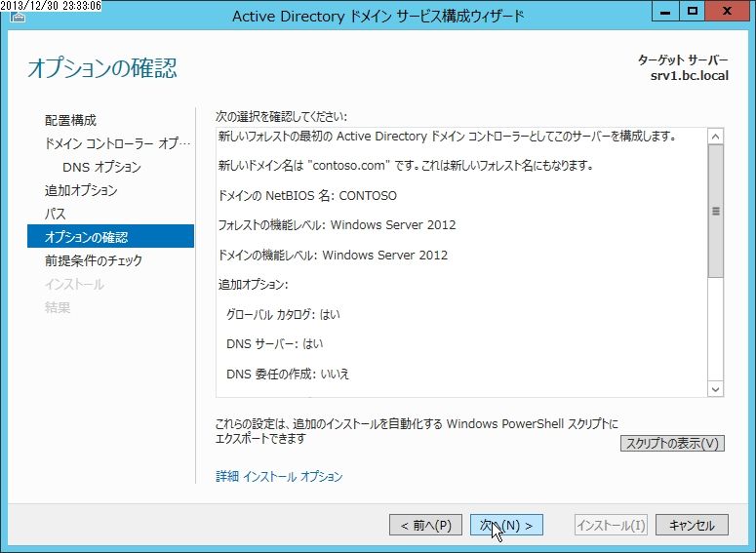The height and width of the screenshot is (553, 756).
Task: Select the highlighted オプションの確認 step
Action: [x=110, y=236]
